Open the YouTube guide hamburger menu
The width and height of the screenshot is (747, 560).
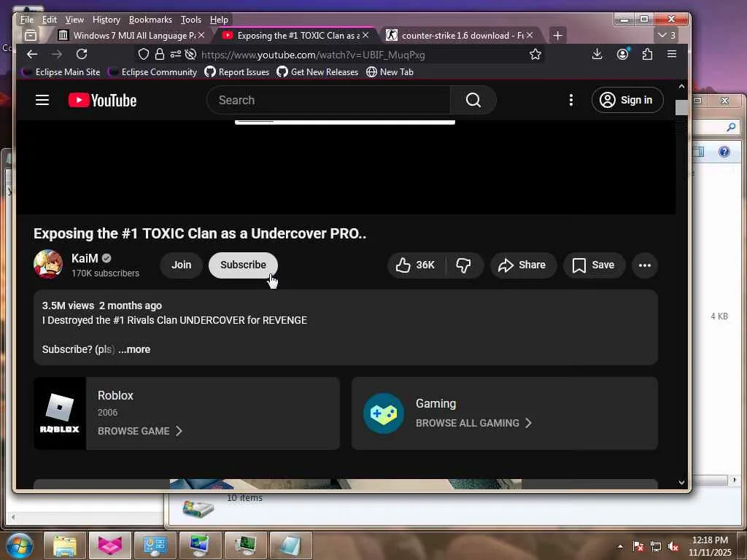(42, 100)
